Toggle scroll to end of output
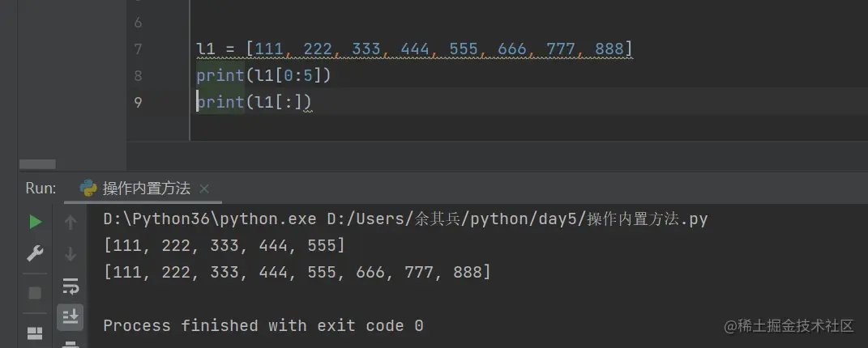Image resolution: width=868 pixels, height=348 pixels. tap(71, 316)
